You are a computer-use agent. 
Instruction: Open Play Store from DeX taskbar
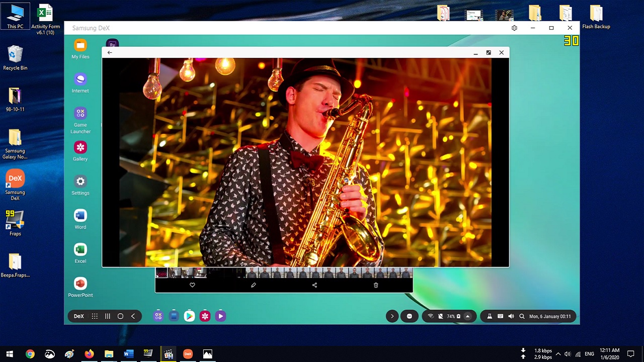pos(189,316)
